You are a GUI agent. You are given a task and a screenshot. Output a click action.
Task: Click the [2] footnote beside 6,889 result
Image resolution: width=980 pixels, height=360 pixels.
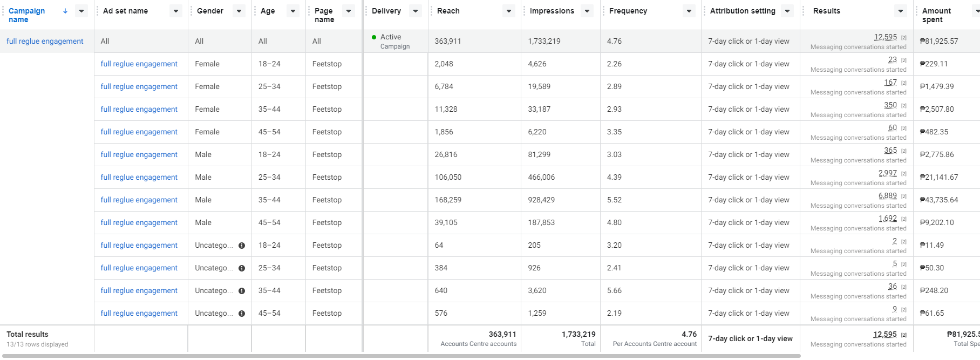(x=904, y=196)
